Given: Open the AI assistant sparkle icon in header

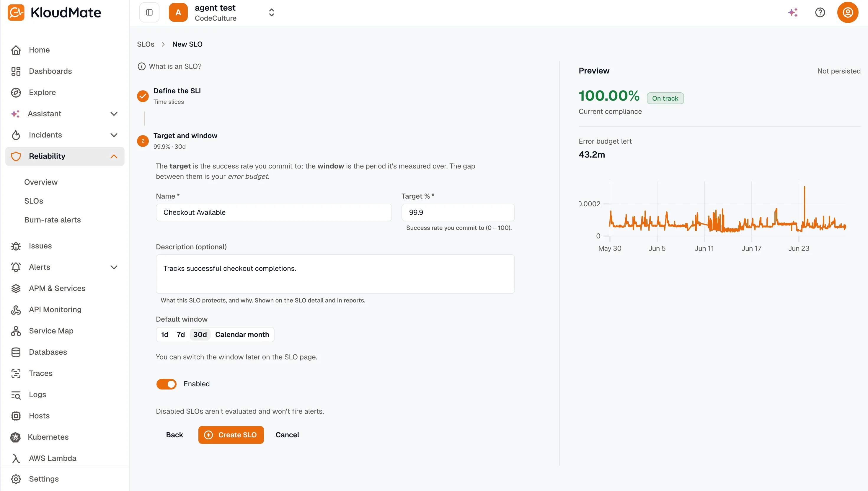Looking at the screenshot, I should tap(792, 12).
